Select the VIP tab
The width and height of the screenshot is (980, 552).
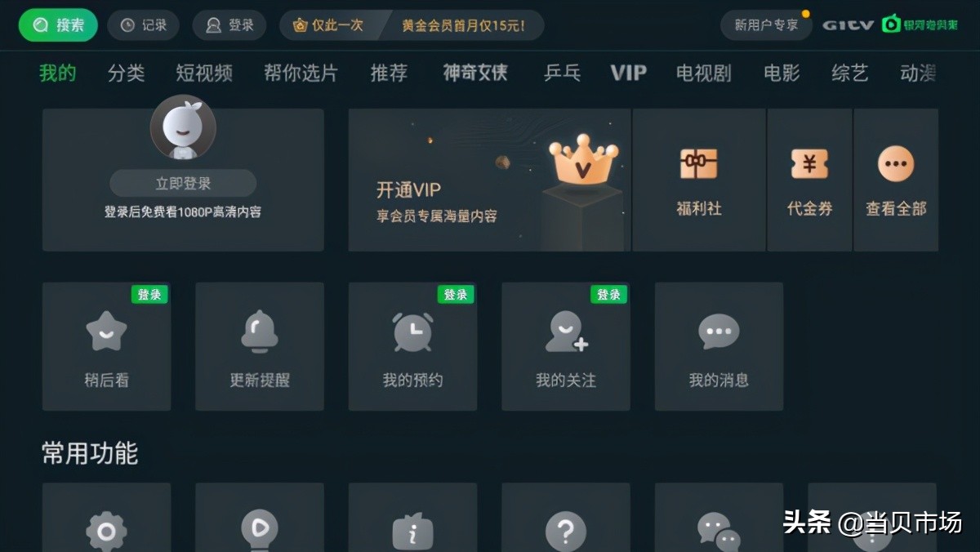point(628,73)
